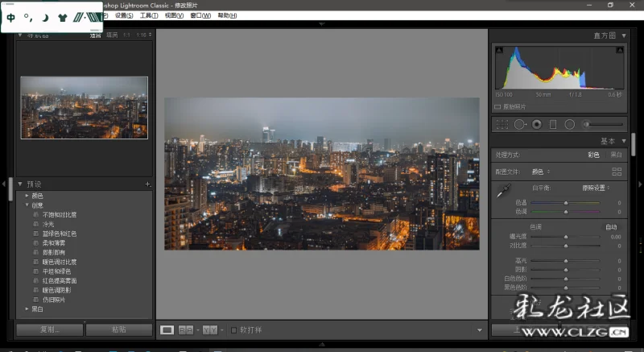Select 彩色 treatment option
Image resolution: width=644 pixels, height=352 pixels.
tap(593, 155)
